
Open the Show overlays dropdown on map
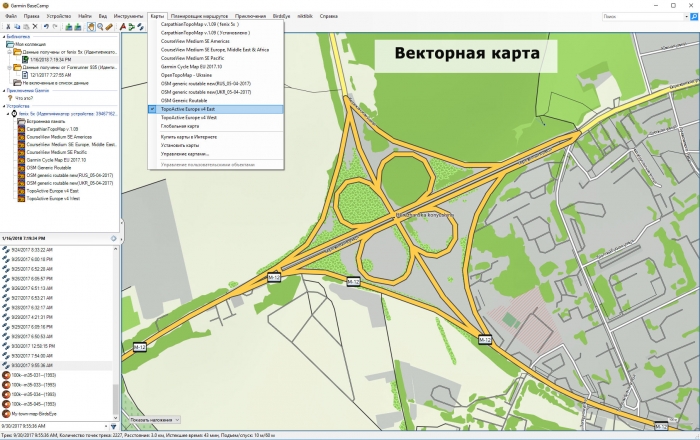[x=154, y=420]
